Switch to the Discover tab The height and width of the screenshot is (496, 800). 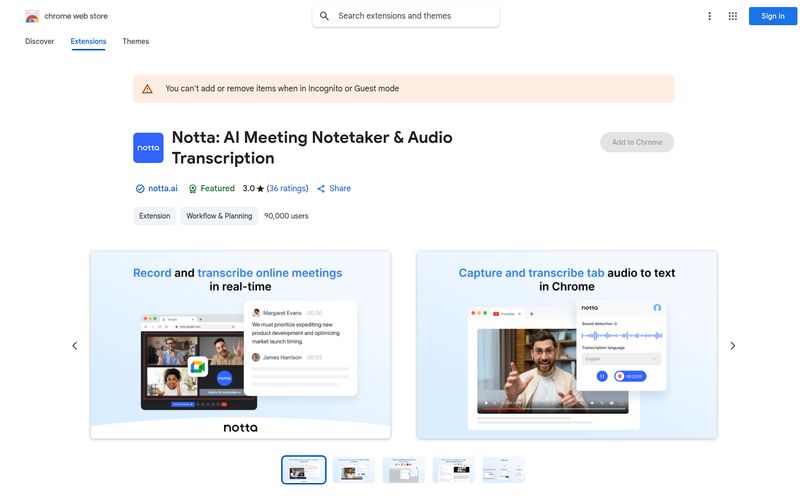pyautogui.click(x=39, y=41)
